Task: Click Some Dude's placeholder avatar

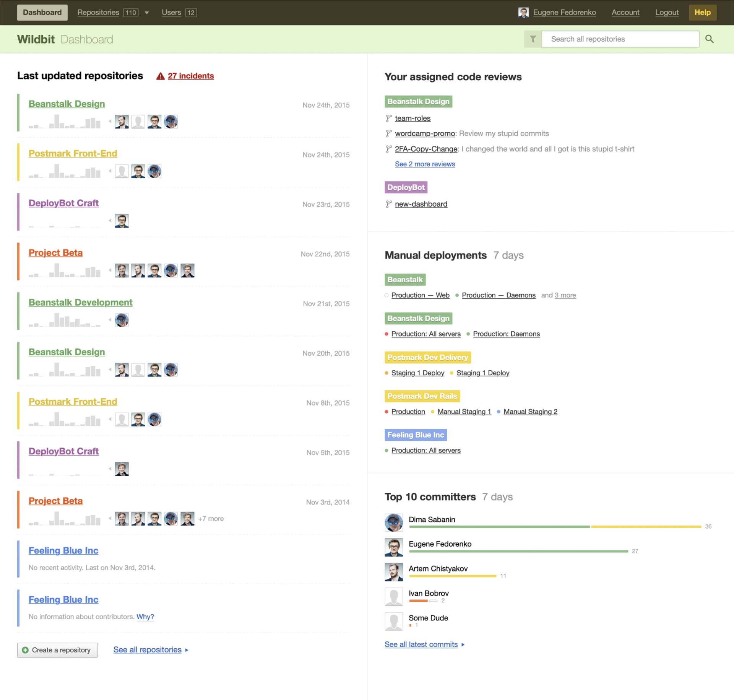Action: pyautogui.click(x=394, y=621)
